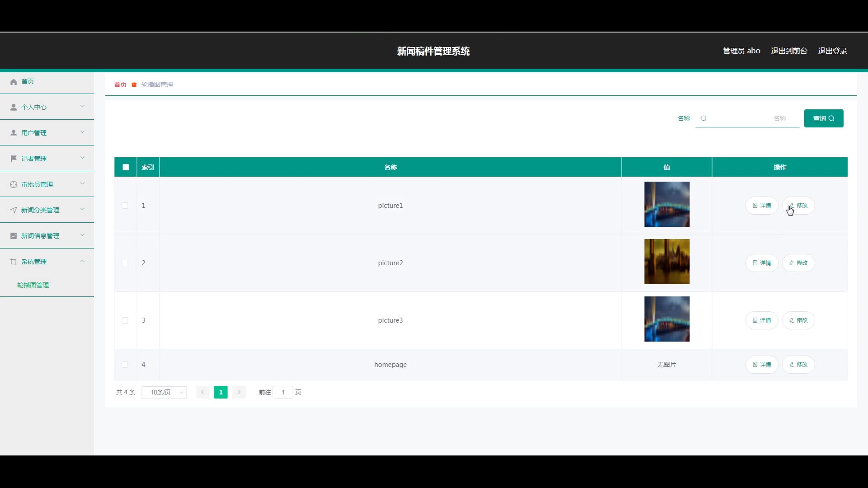Screen dimensions: 868x488
Task: Click the home icon beside 首页 in sidebar
Action: (x=14, y=82)
